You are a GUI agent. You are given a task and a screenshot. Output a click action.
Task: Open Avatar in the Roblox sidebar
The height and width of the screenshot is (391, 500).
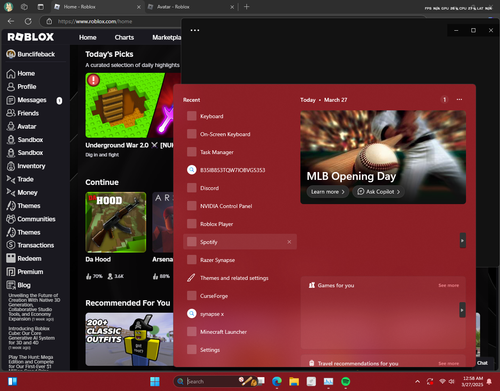(x=21, y=126)
